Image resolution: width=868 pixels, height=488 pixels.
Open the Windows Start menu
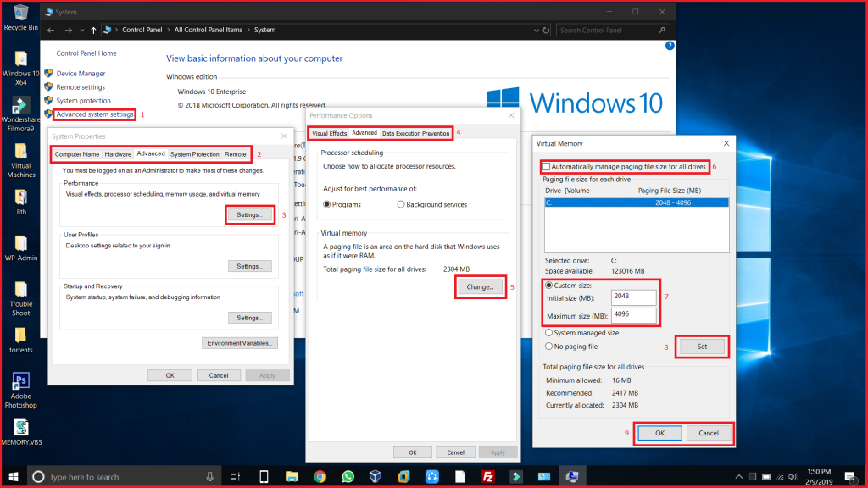coord(14,476)
